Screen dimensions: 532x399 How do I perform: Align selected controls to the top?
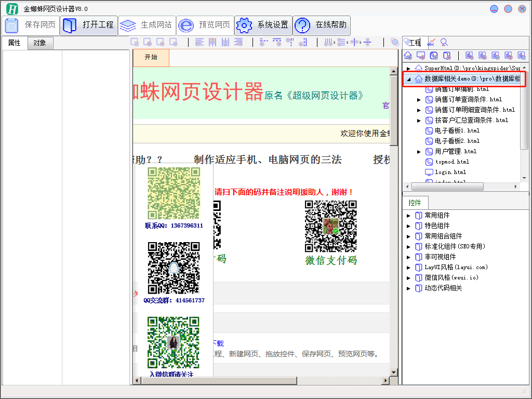pos(212,42)
